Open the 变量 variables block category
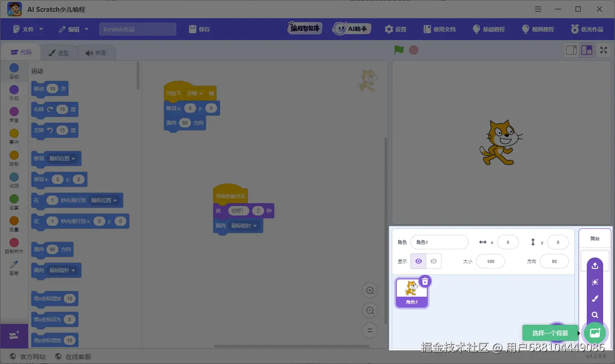This screenshot has width=615, height=364. click(x=14, y=224)
